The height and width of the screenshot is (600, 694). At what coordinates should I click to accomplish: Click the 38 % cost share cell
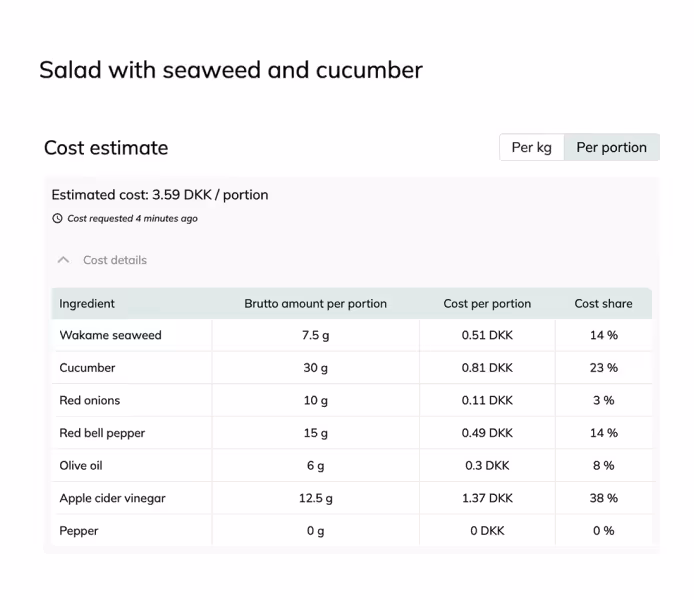click(x=603, y=498)
